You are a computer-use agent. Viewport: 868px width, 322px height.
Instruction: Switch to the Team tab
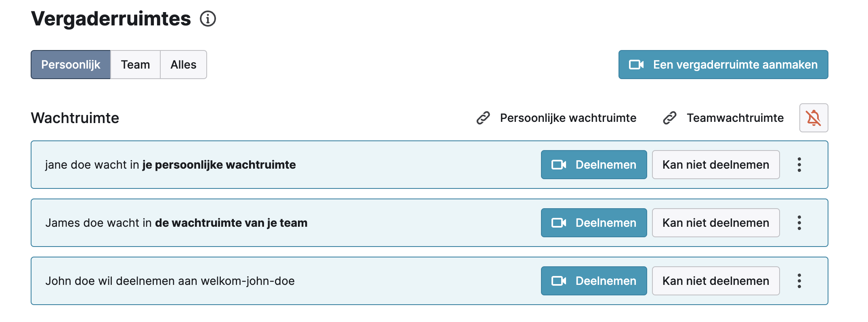pos(135,65)
